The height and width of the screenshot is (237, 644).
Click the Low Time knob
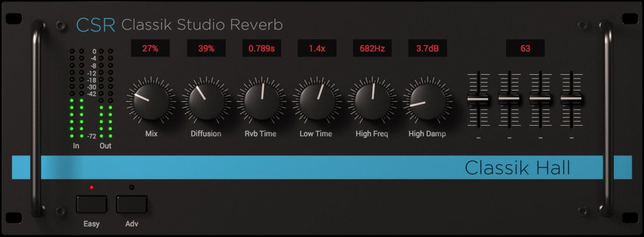pyautogui.click(x=317, y=101)
